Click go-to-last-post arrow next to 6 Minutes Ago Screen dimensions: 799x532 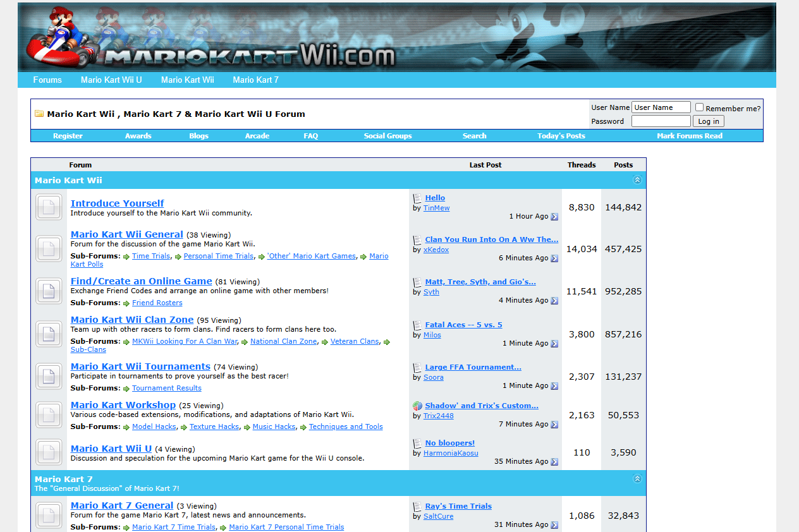click(x=554, y=258)
